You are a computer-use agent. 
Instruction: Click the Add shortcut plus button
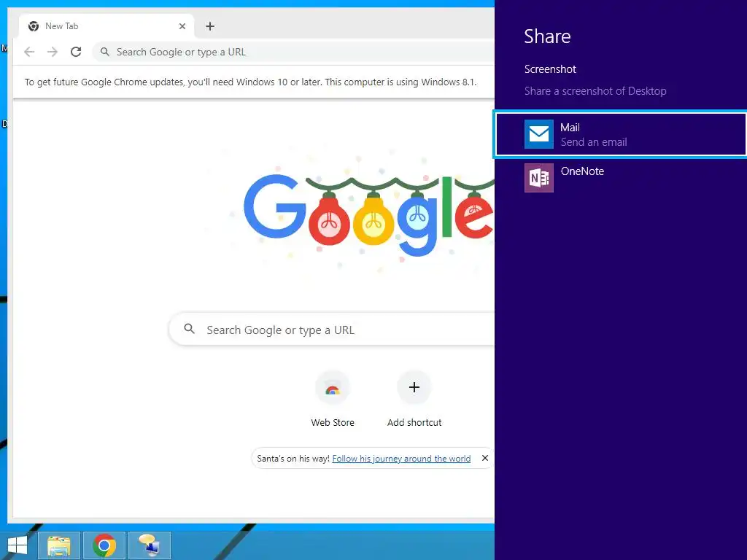[414, 387]
